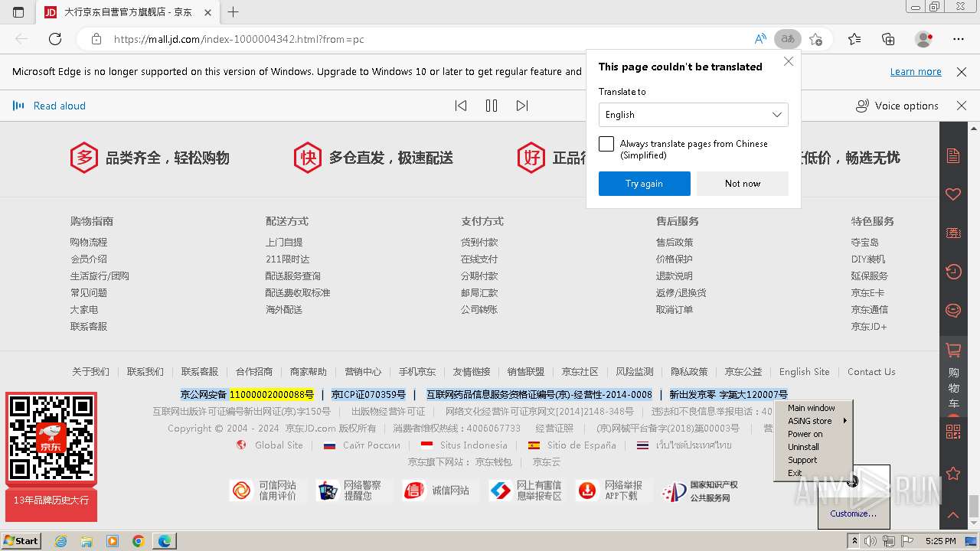Open Voice options for Read aloud
Screen dimensions: 980x551
tap(897, 106)
